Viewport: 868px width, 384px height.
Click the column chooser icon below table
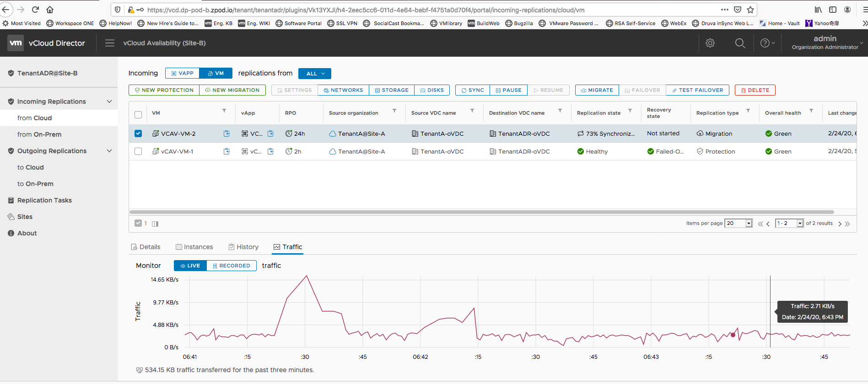[x=155, y=224]
